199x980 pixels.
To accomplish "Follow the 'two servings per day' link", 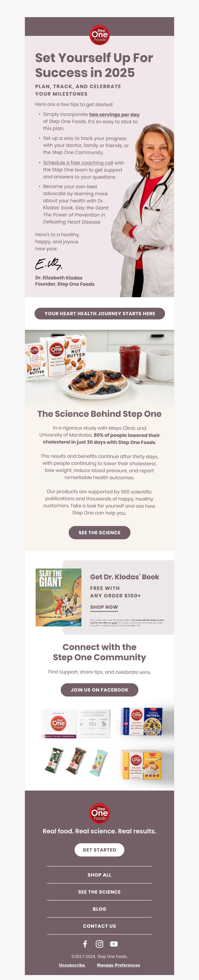I will [114, 114].
